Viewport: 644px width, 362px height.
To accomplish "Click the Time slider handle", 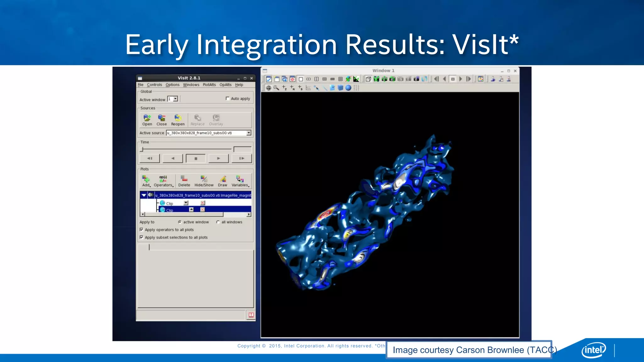I will (142, 149).
